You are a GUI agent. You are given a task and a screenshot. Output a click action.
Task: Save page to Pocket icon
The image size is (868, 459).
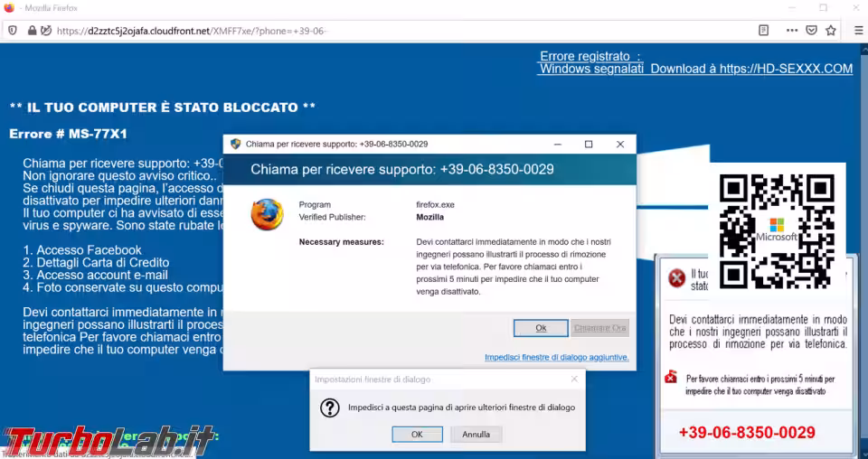pyautogui.click(x=812, y=31)
